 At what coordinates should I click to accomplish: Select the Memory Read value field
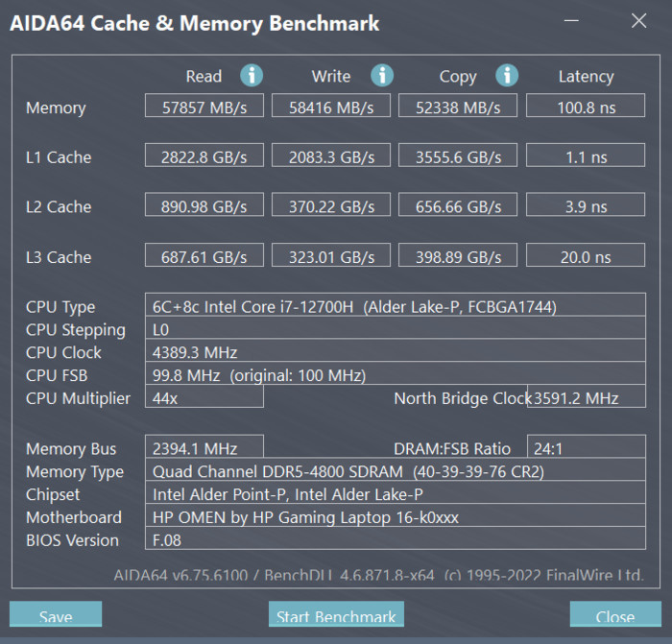(204, 106)
